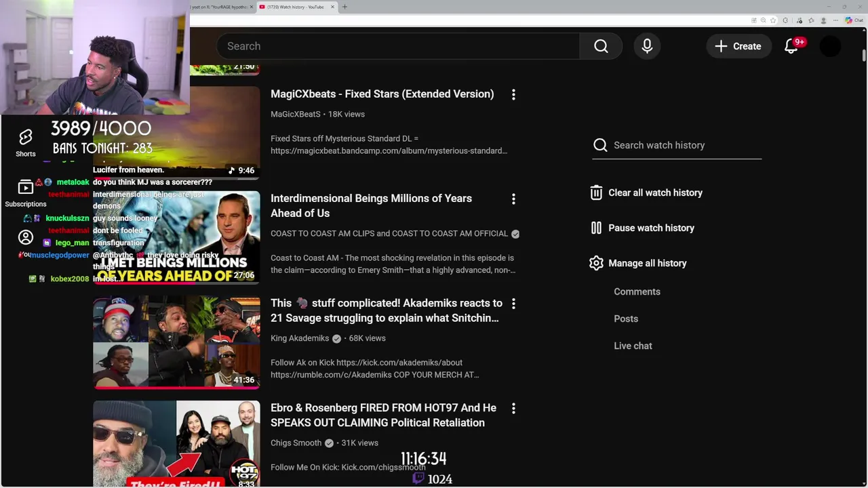
Task: Click the 41:36 duration badge
Action: pyautogui.click(x=244, y=380)
